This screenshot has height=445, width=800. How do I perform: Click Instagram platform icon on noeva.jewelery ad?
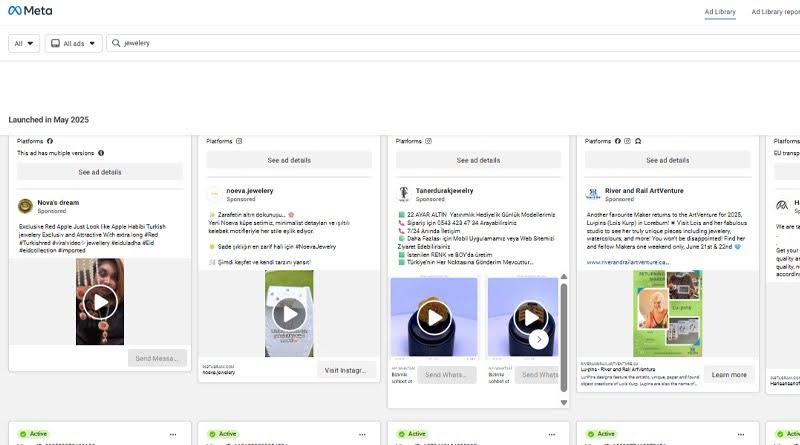[x=239, y=141]
